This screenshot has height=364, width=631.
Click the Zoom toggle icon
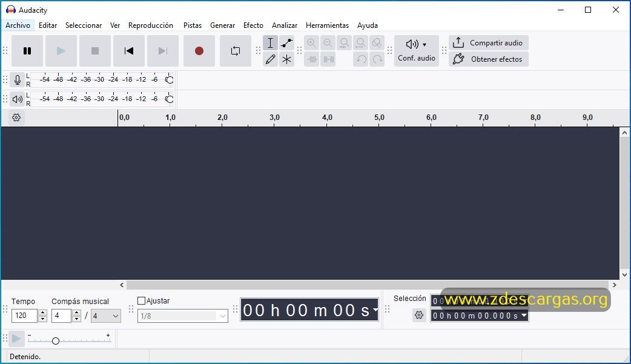point(377,42)
